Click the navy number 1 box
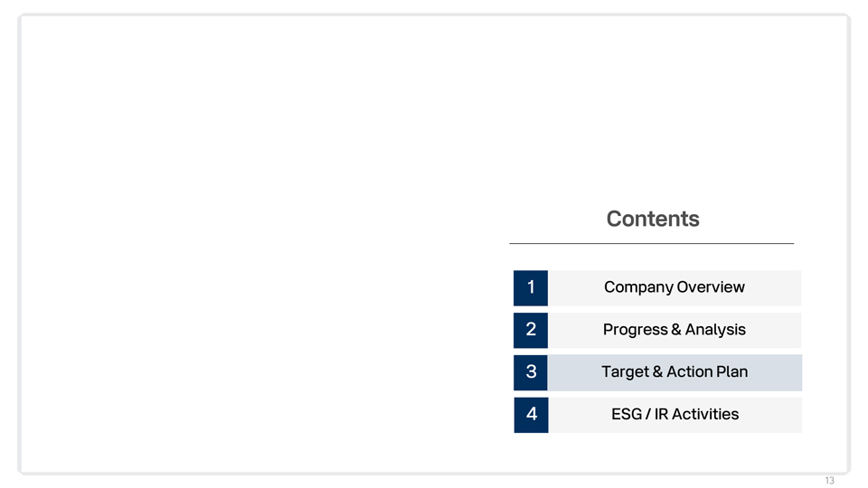 531,287
